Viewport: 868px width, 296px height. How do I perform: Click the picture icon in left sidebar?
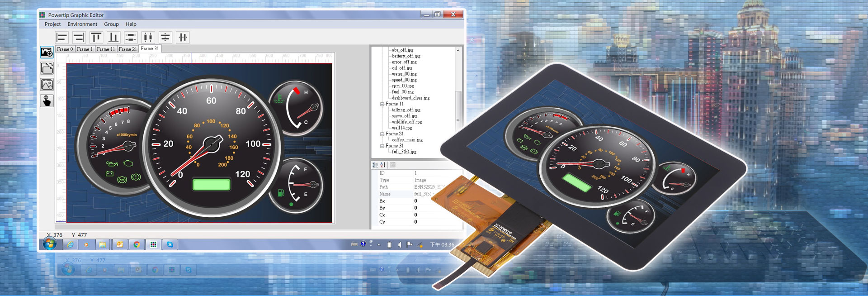coord(47,85)
